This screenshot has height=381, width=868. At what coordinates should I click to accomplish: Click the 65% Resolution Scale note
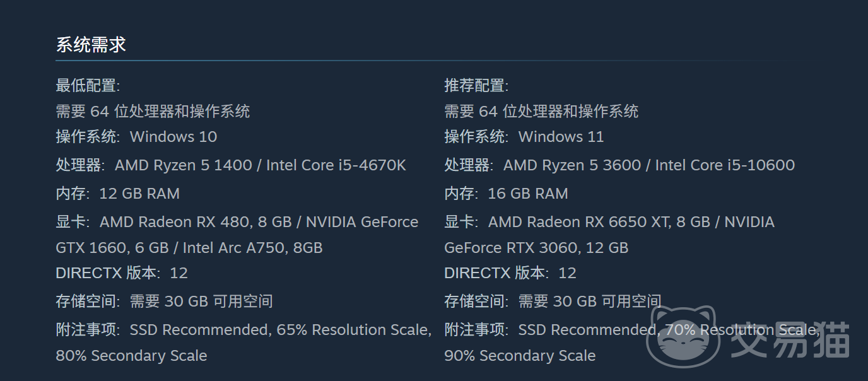click(x=353, y=330)
